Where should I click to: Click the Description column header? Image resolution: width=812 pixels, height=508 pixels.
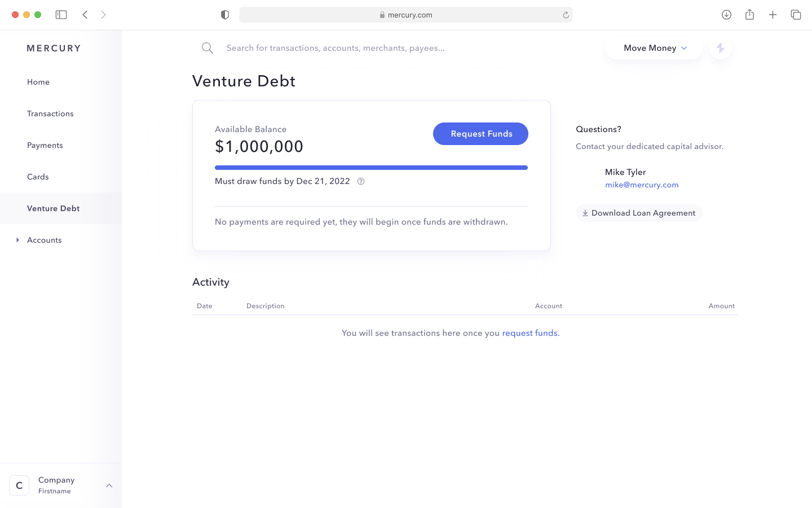pyautogui.click(x=266, y=306)
